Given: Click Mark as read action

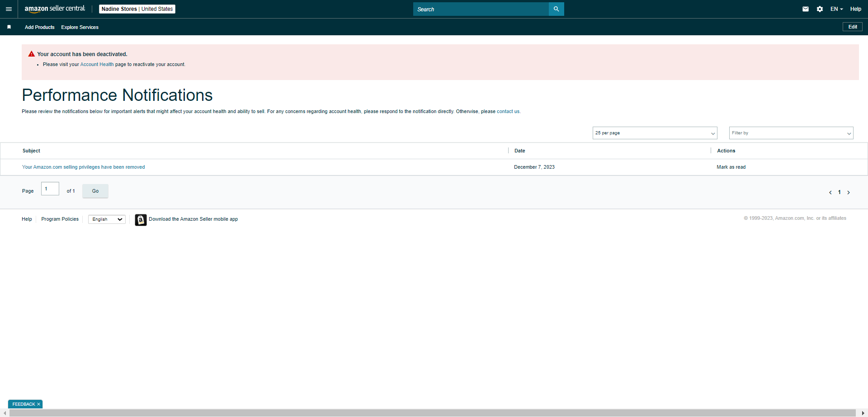Looking at the screenshot, I should pyautogui.click(x=731, y=167).
